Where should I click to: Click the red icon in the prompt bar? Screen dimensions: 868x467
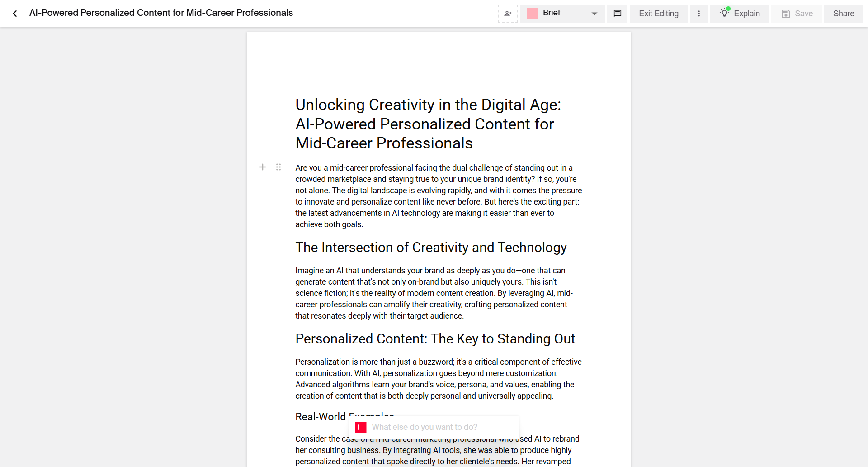(x=360, y=427)
